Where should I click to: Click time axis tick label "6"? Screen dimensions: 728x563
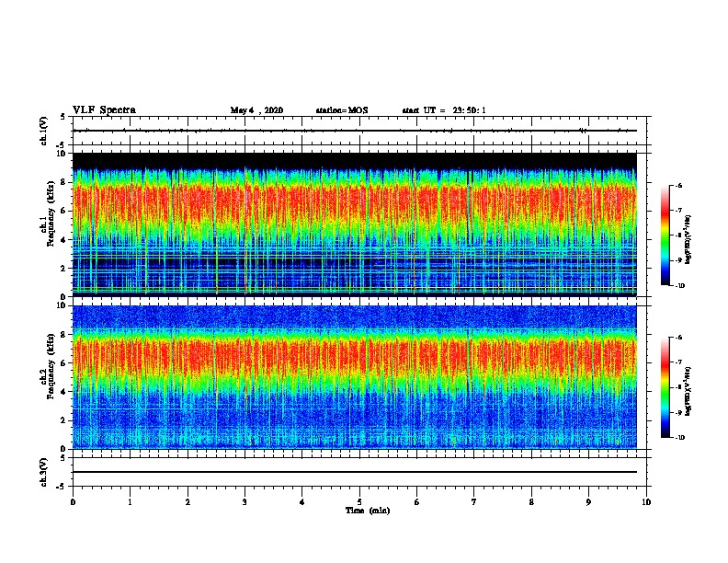coord(417,502)
